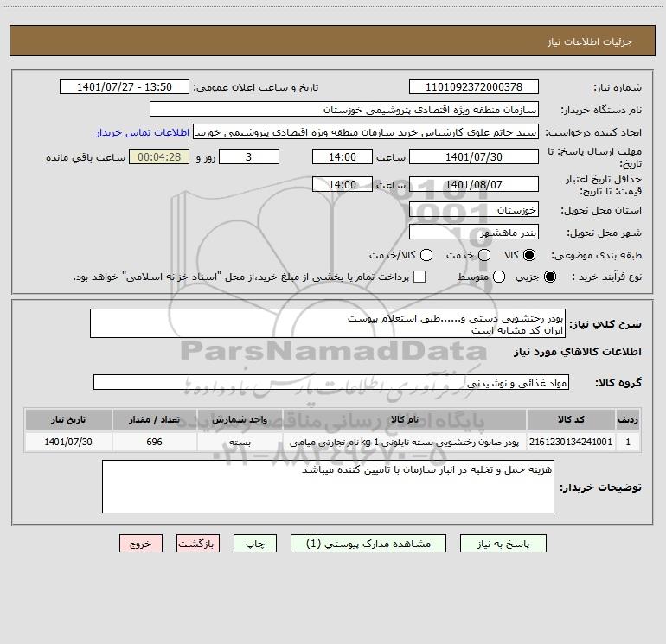Click the unit cell بسته
The height and width of the screenshot is (644, 666).
(x=240, y=442)
